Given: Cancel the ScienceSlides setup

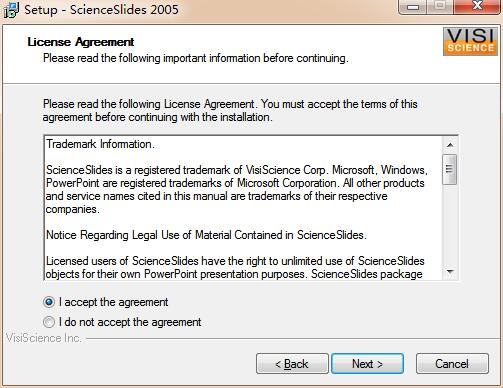Looking at the screenshot, I should [x=452, y=364].
